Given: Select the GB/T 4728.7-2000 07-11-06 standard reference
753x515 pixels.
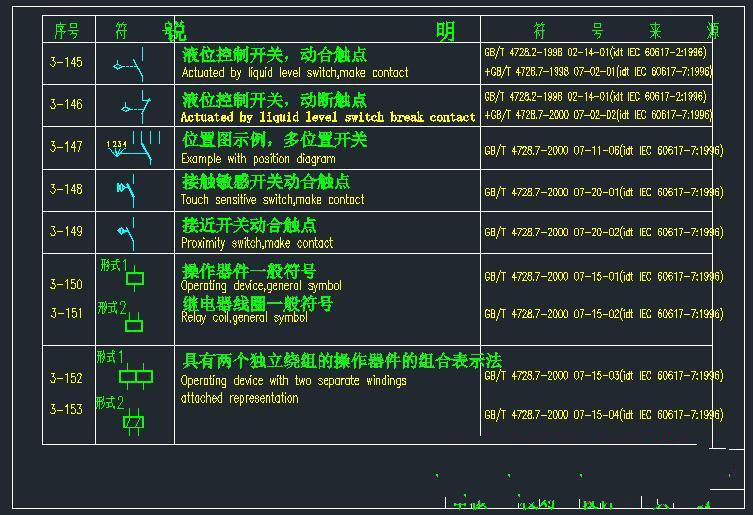Looking at the screenshot, I should 602,151.
